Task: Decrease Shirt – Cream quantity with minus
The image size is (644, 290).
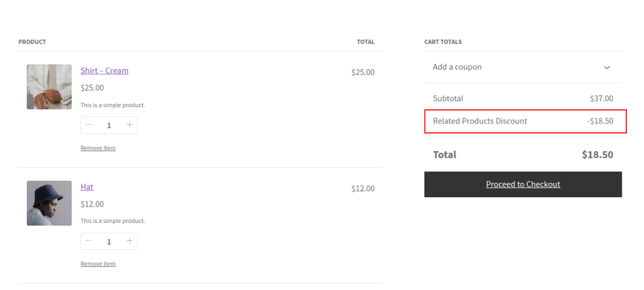Action: (x=89, y=125)
